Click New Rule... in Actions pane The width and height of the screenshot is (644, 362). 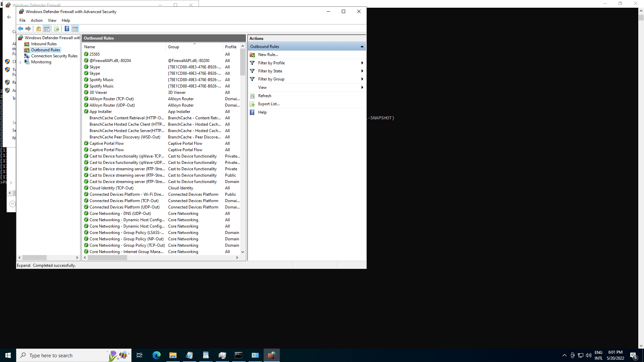point(268,55)
